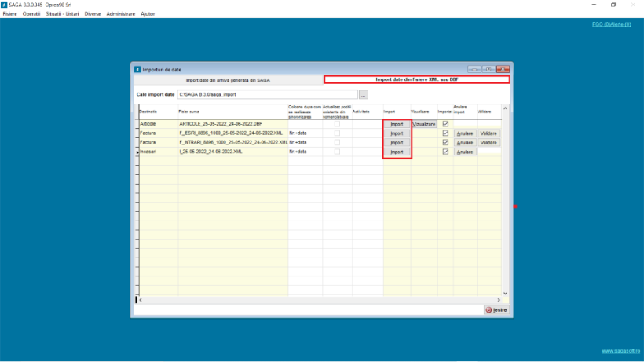Import the F_INTRARI Facturi XML file
The height and width of the screenshot is (362, 644).
point(397,142)
